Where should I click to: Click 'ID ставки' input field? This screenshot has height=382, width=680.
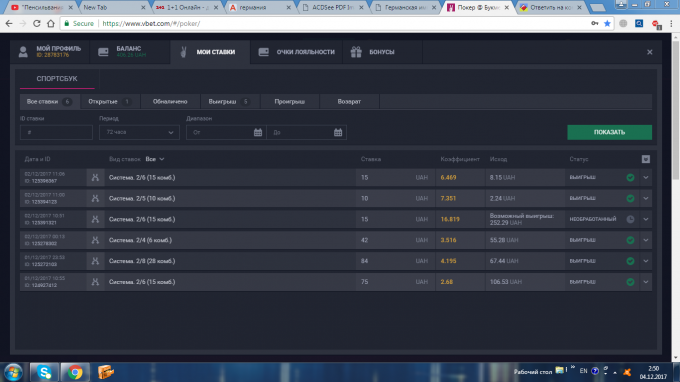[x=56, y=132]
